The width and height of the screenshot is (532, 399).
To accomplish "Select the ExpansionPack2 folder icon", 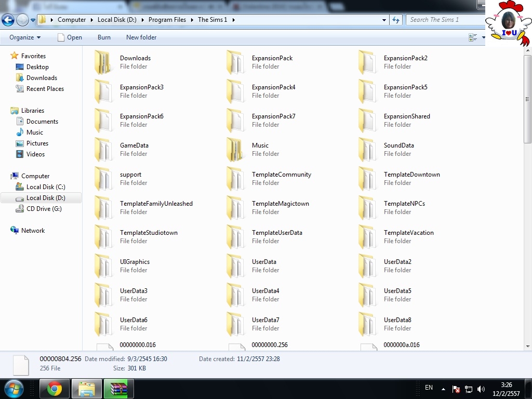I will point(367,62).
